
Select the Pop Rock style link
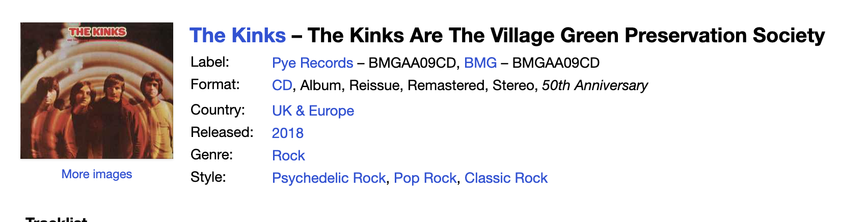(x=425, y=178)
